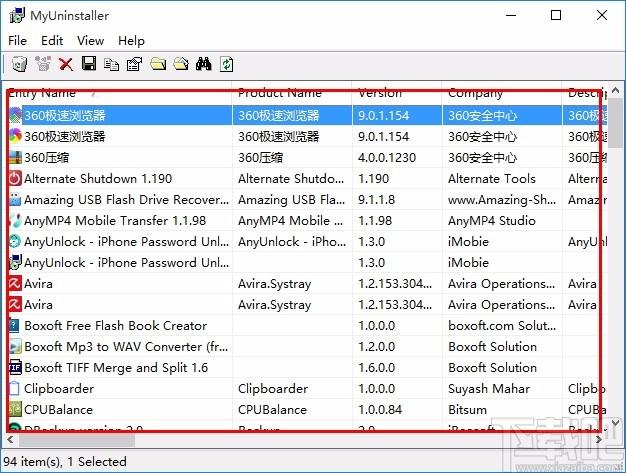Click the Alternate Shutdo... product name cell
The image size is (626, 473).
291,178
